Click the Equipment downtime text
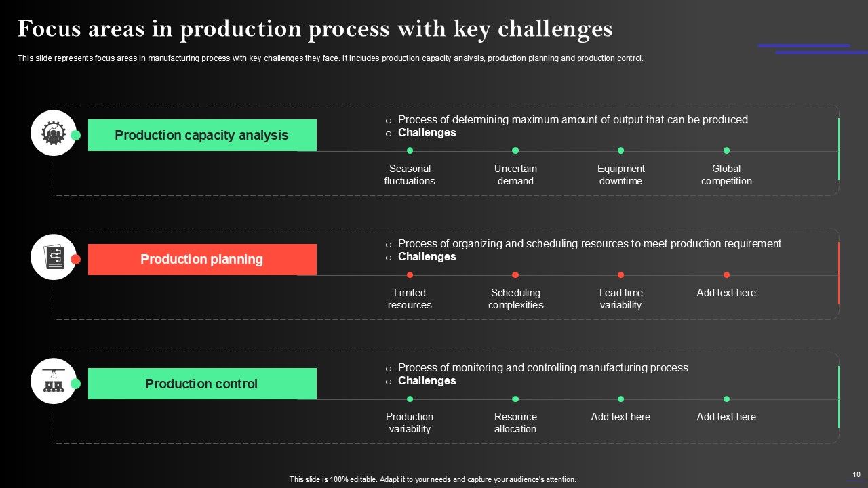The width and height of the screenshot is (868, 488). [620, 175]
